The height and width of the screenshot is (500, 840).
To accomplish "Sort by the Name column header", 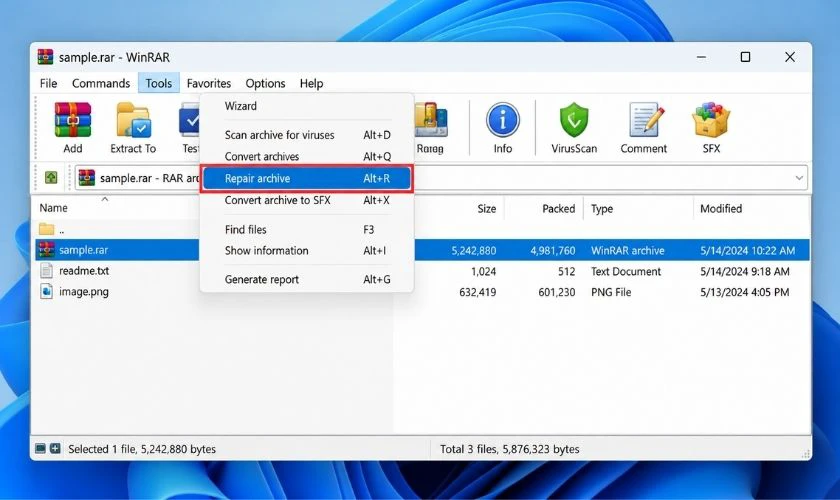I will [x=54, y=208].
